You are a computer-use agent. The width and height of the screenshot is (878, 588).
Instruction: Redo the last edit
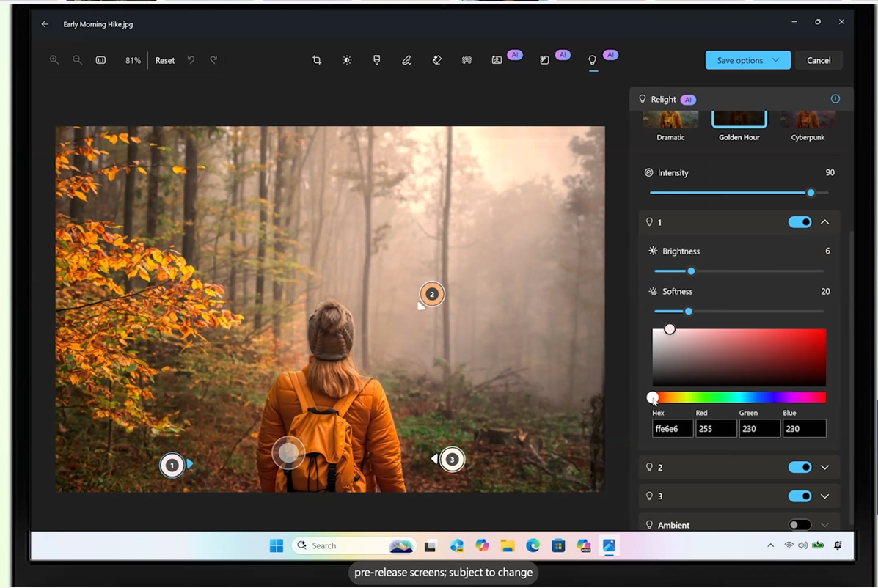(213, 60)
